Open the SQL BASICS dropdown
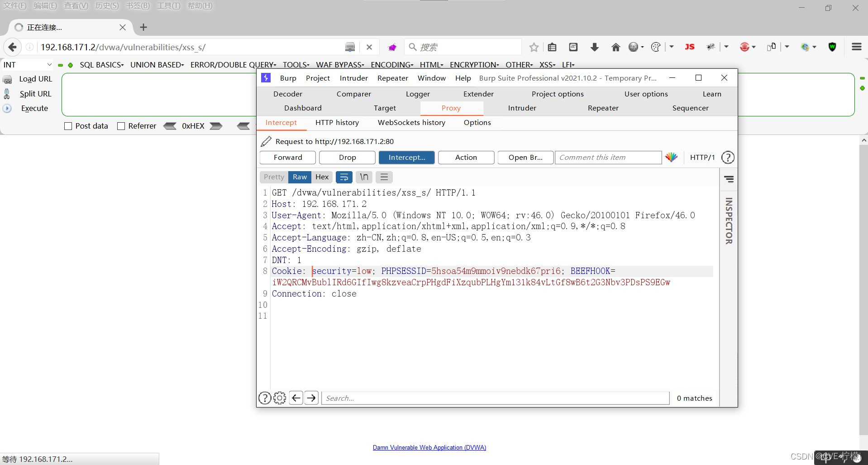Screen dimensions: 868x465 click(102, 65)
